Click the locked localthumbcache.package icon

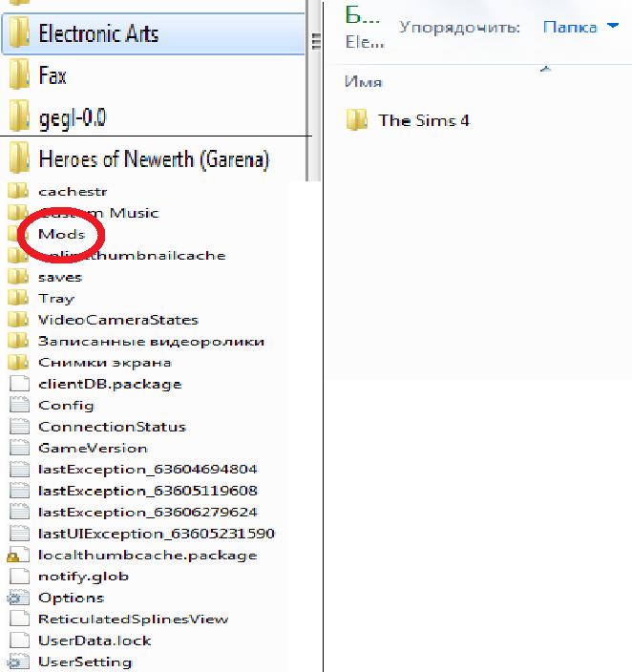pyautogui.click(x=18, y=555)
